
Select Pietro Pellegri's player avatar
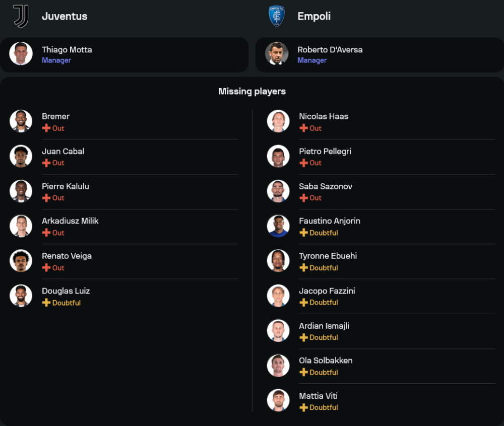(x=278, y=156)
